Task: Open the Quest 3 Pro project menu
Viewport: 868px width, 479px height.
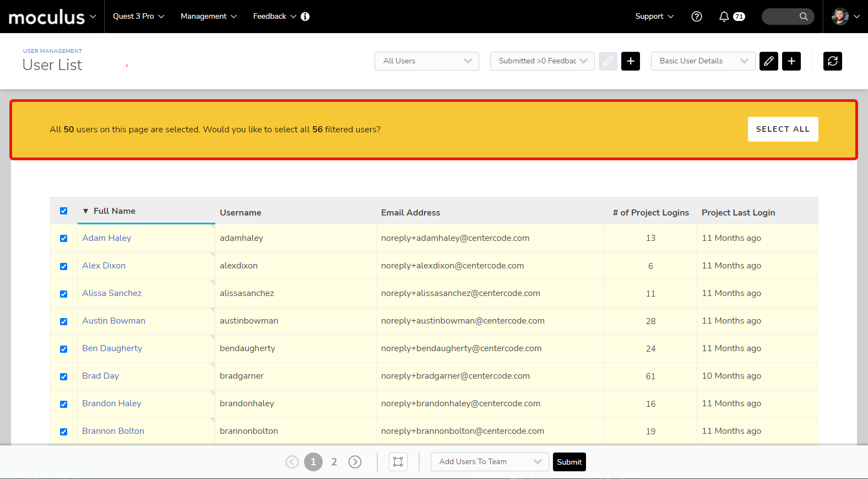Action: [x=138, y=17]
